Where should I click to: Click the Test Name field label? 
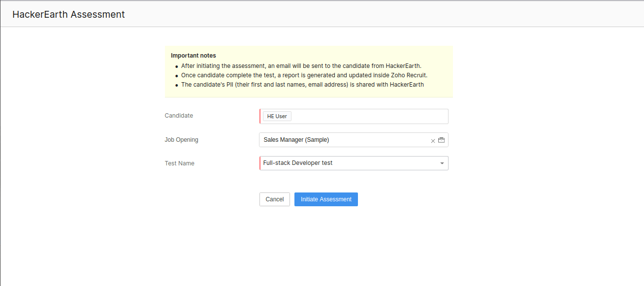pos(179,163)
